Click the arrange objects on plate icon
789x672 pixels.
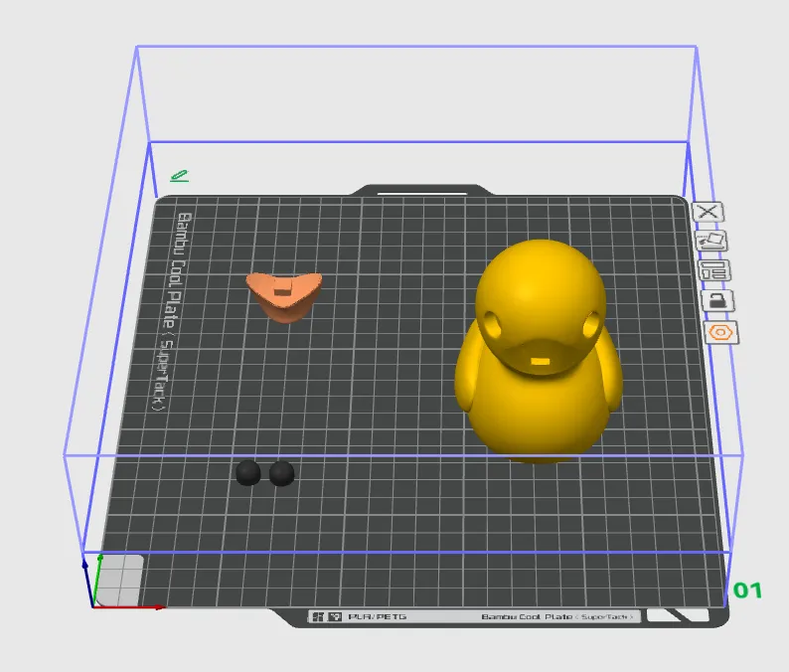tap(714, 270)
